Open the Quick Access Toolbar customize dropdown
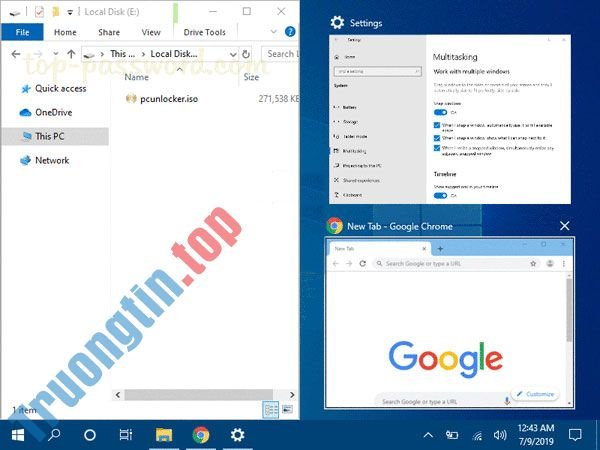This screenshot has height=450, width=600. [x=70, y=12]
